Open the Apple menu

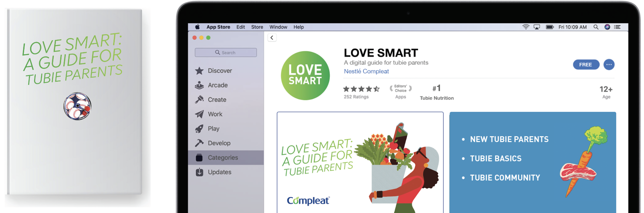(x=197, y=27)
